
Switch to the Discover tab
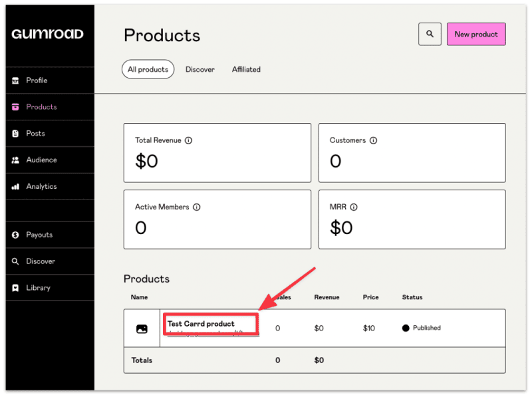click(x=200, y=69)
